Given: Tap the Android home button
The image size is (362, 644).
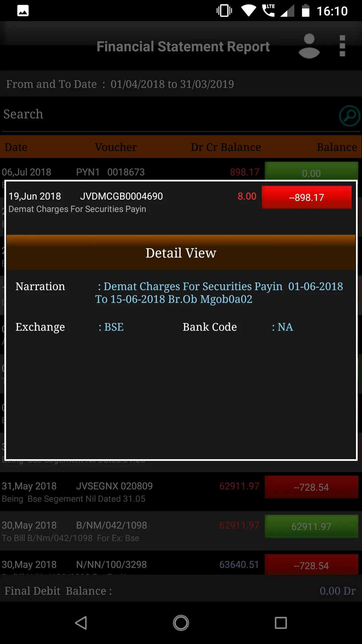Looking at the screenshot, I should (x=181, y=623).
